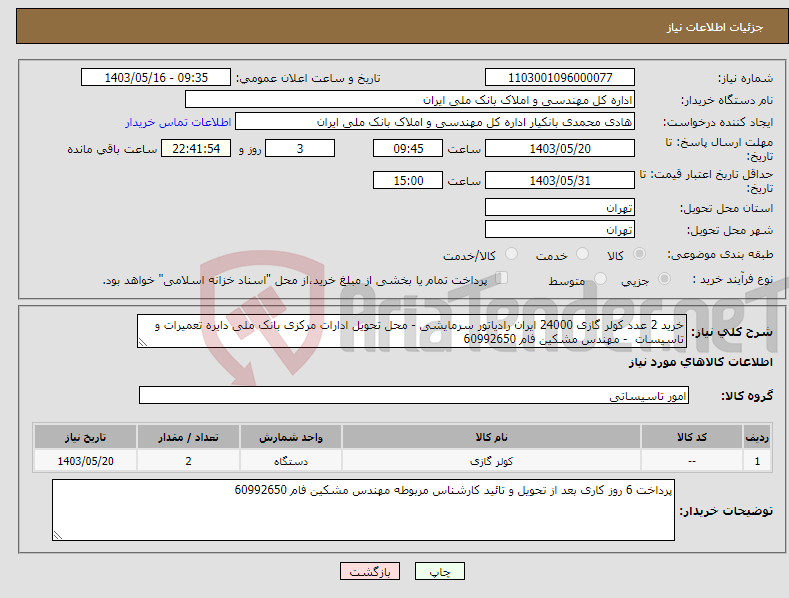Select the خدمت radio button
The width and height of the screenshot is (789, 598).
[x=582, y=254]
